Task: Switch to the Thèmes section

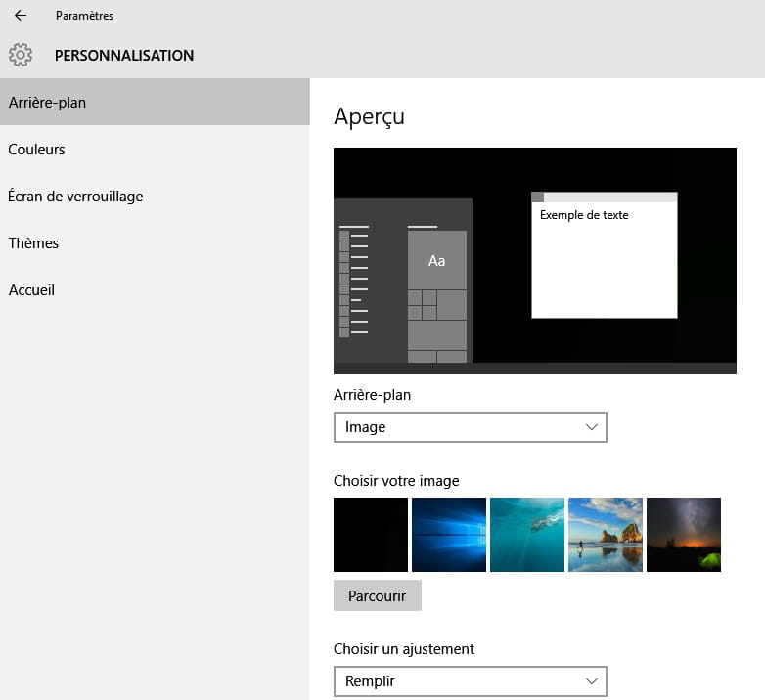Action: click(x=33, y=243)
